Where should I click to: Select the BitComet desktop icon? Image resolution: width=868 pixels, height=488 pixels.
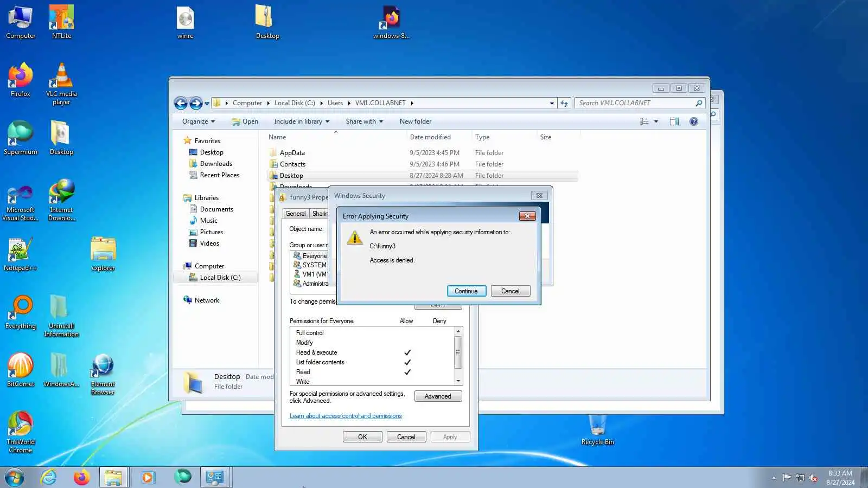[21, 370]
